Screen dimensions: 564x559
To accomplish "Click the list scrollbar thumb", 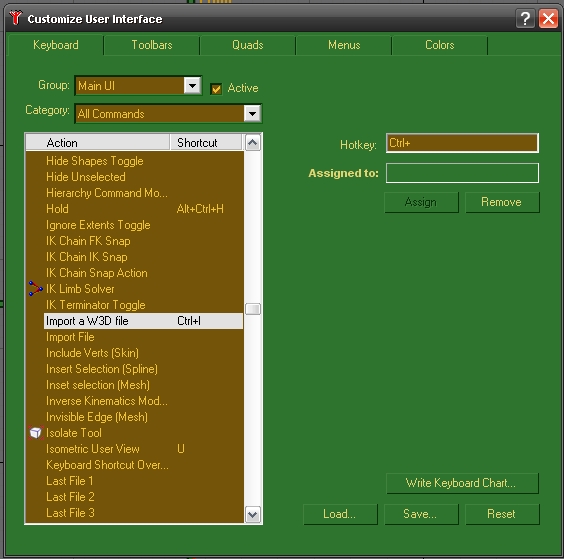I will [253, 309].
